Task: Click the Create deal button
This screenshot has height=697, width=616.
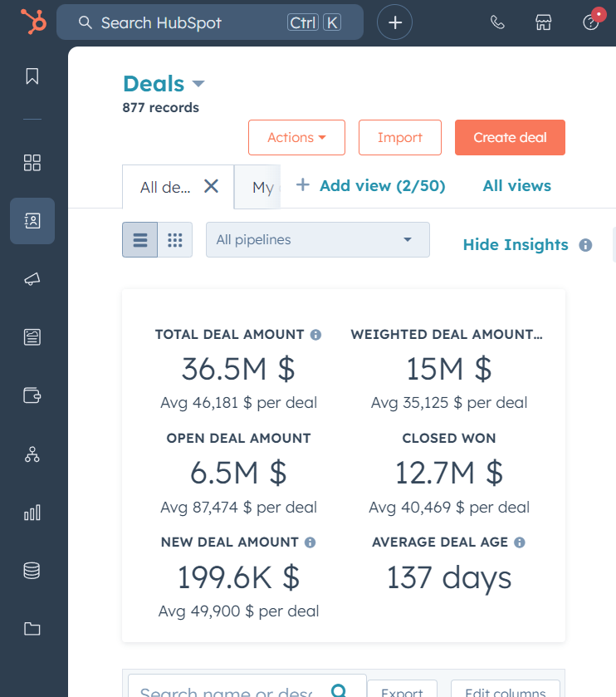Action: point(510,138)
